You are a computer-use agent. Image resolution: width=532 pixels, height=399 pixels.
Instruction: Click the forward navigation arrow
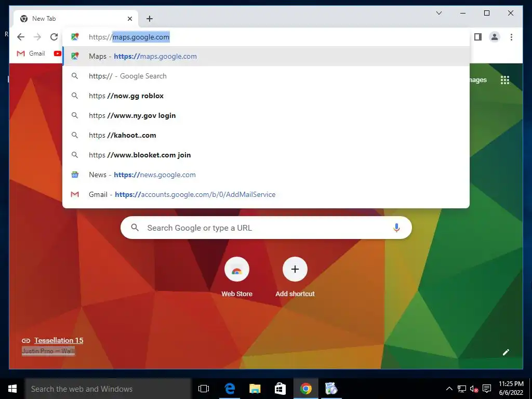pos(37,37)
